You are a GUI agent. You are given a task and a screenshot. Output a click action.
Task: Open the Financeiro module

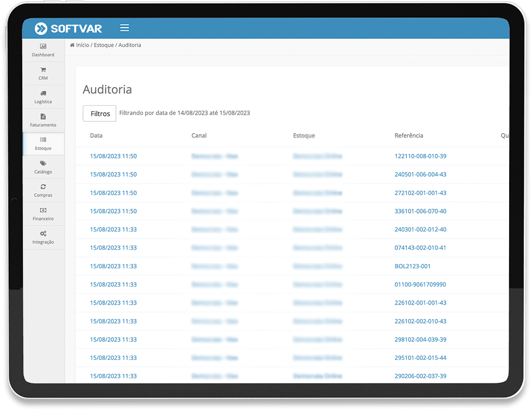43,214
